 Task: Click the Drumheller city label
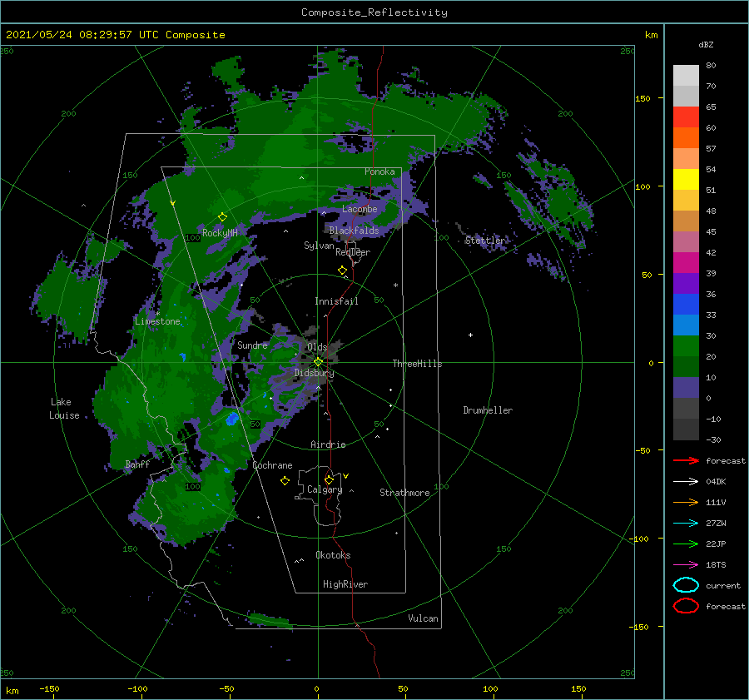pyautogui.click(x=488, y=410)
